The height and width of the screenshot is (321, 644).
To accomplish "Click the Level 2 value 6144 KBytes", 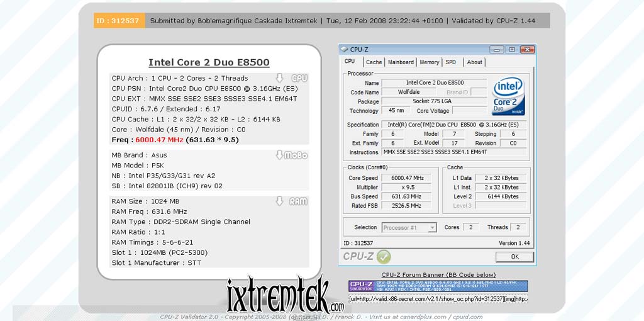I will 501,196.
